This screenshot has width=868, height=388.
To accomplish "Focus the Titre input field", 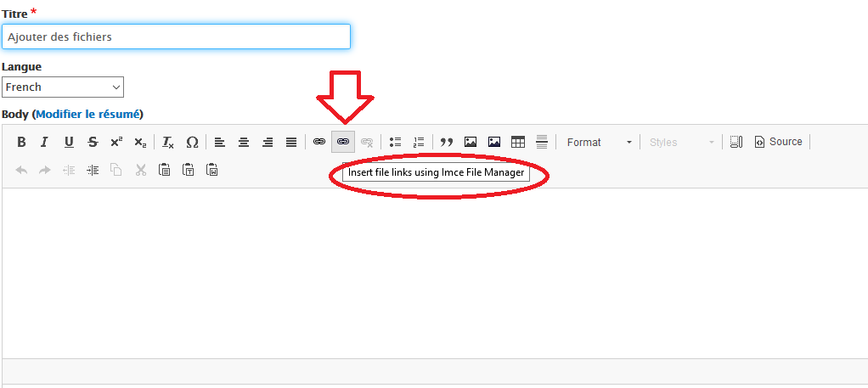I will tap(176, 37).
